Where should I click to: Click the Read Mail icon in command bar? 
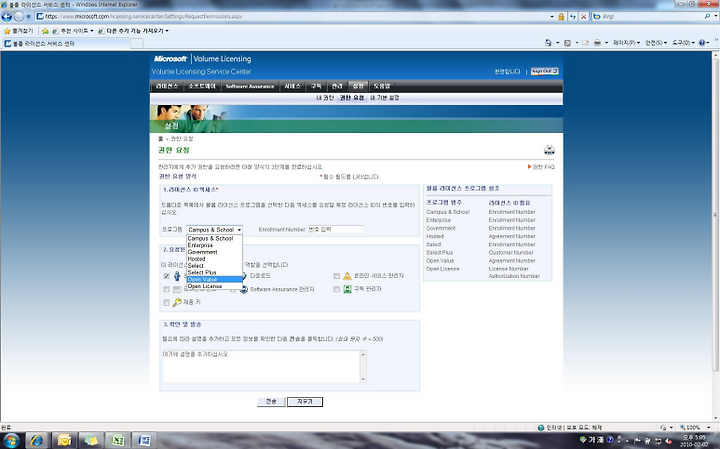click(x=585, y=43)
